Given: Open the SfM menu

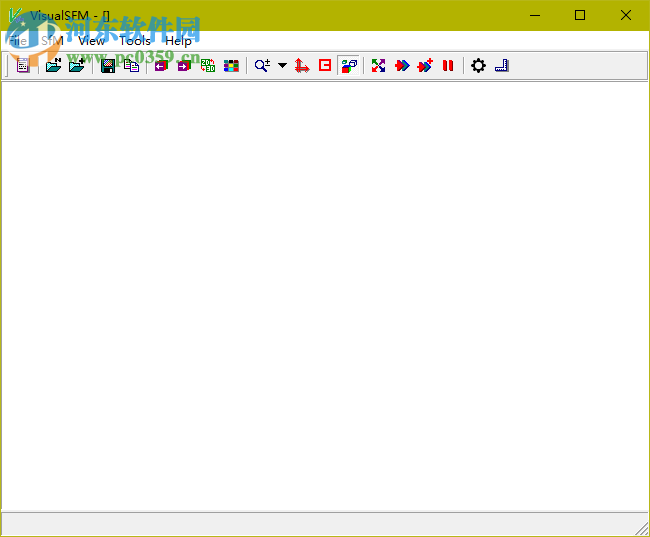Looking at the screenshot, I should (52, 41).
